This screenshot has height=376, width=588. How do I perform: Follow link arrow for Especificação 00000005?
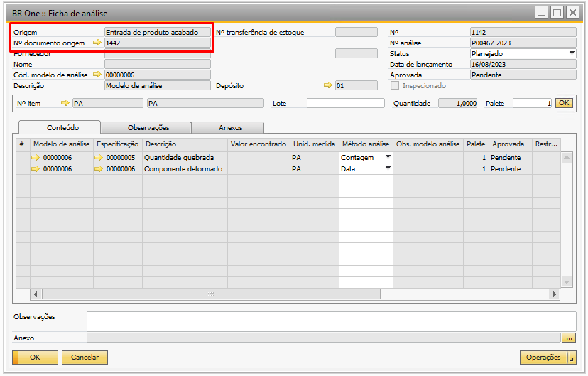[x=99, y=158]
